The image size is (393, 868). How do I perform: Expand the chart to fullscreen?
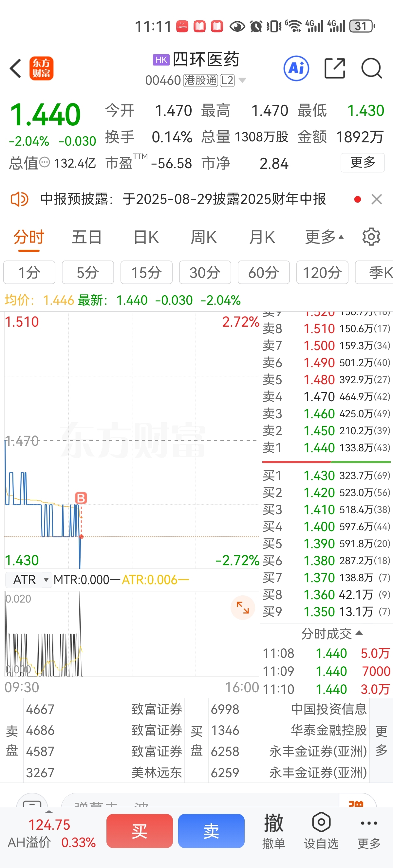(242, 607)
